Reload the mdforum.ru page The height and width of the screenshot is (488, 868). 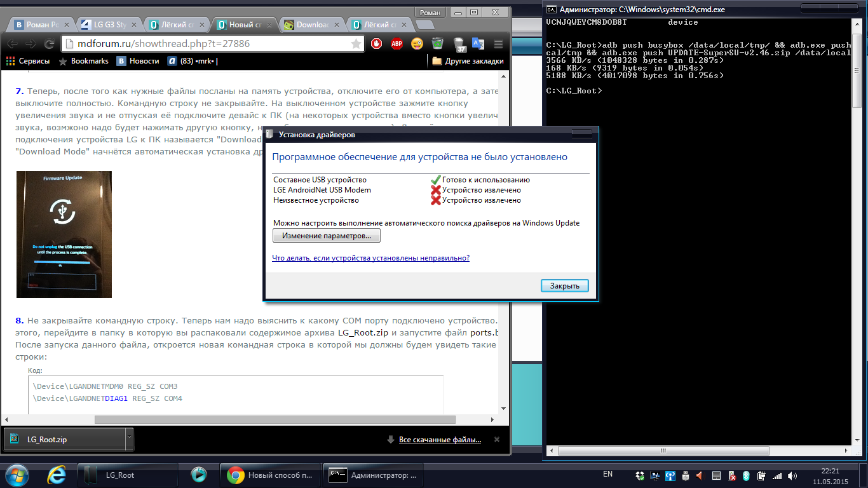(x=49, y=44)
